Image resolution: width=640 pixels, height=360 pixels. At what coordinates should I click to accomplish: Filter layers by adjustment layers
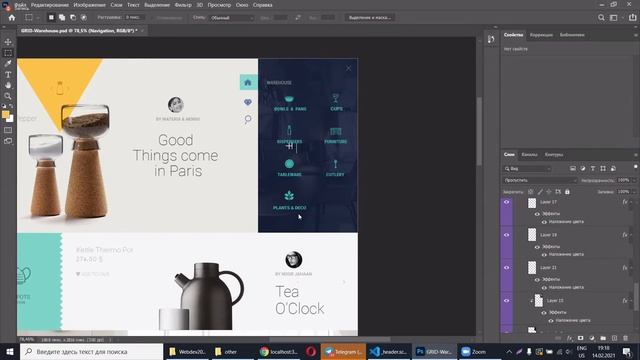(x=583, y=169)
